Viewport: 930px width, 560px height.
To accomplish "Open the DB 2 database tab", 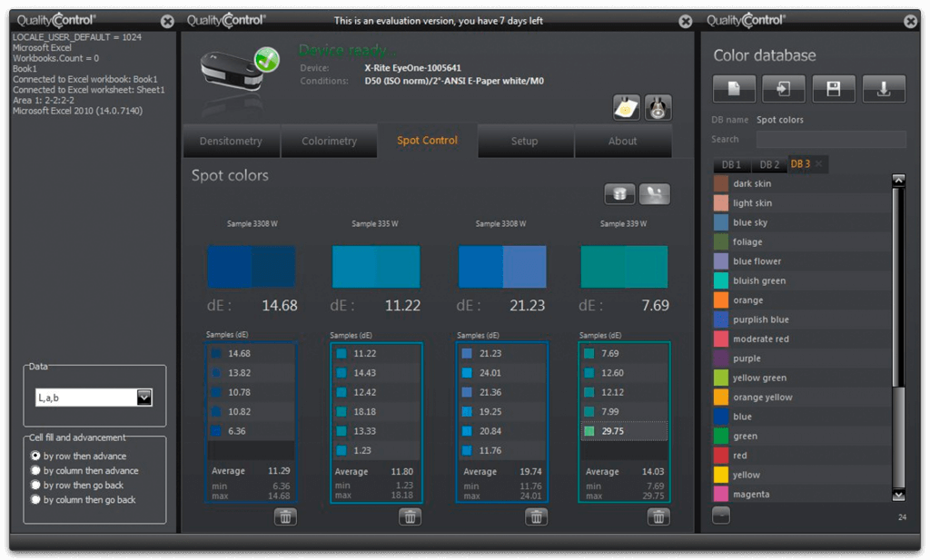I will click(768, 164).
